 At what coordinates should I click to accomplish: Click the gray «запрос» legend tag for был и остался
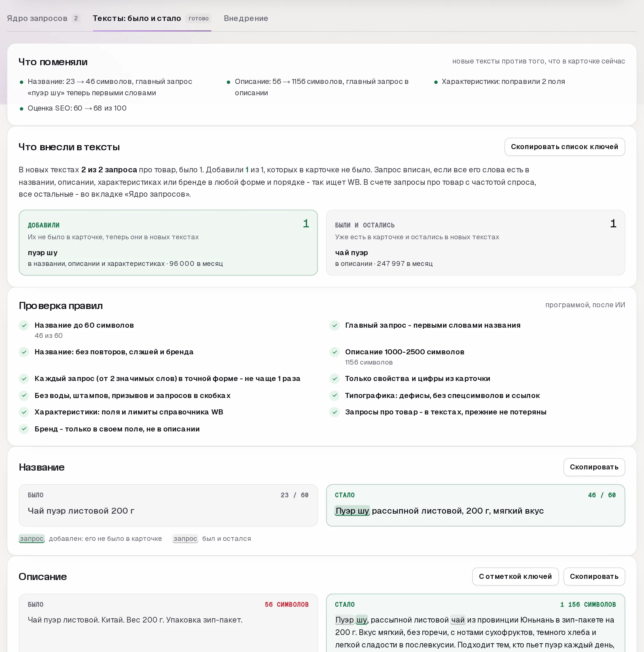[185, 539]
